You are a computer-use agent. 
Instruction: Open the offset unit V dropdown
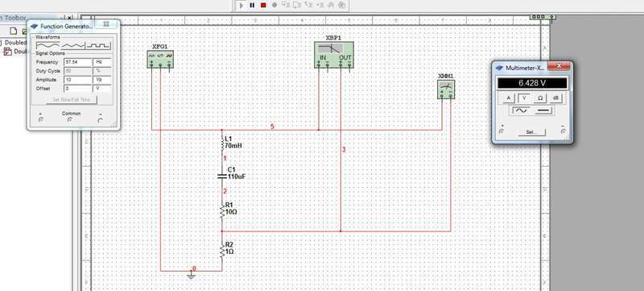[x=103, y=89]
